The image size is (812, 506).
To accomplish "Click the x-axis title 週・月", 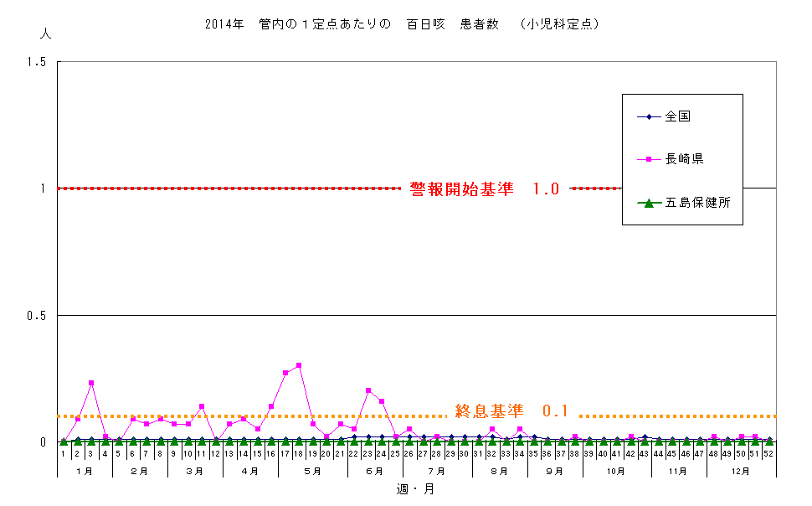I will (415, 489).
